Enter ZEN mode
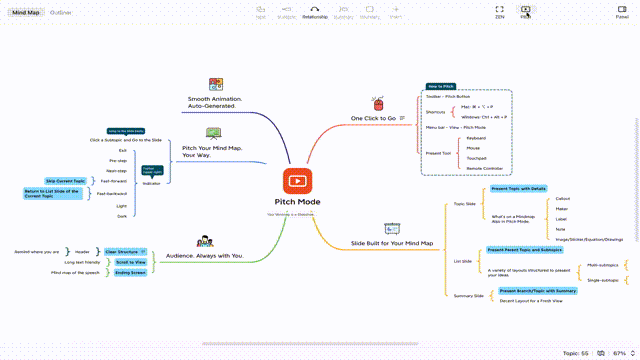This screenshot has width=640, height=360. tap(500, 12)
